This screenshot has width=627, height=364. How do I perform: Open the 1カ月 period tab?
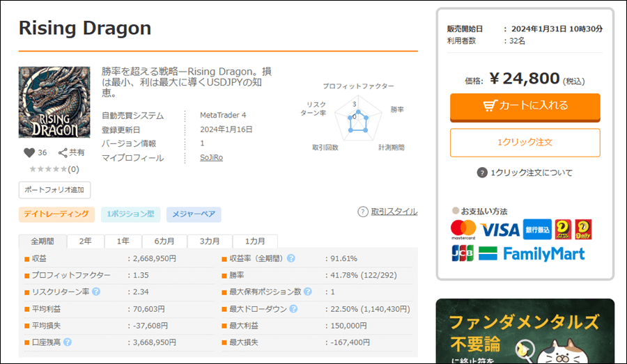(x=254, y=241)
